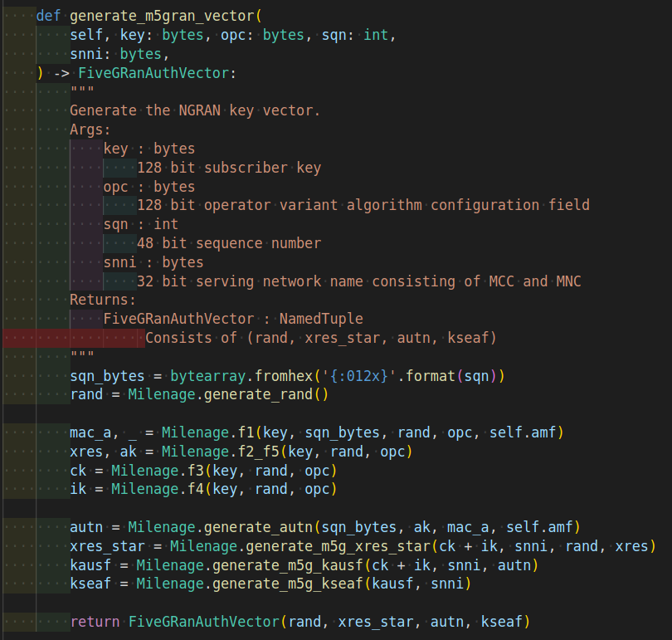Click 'opc : bytes' in the docstring
The height and width of the screenshot is (640, 672).
tap(149, 187)
